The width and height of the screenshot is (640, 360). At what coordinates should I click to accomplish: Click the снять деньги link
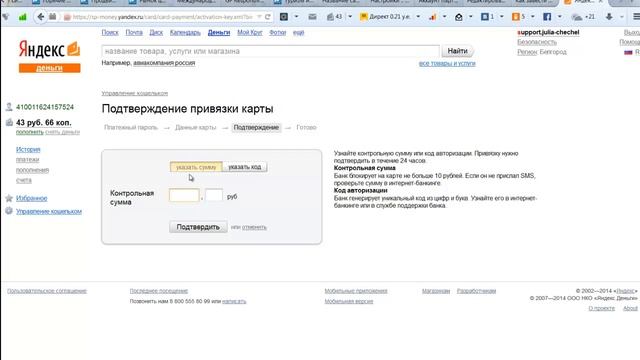[x=62, y=132]
